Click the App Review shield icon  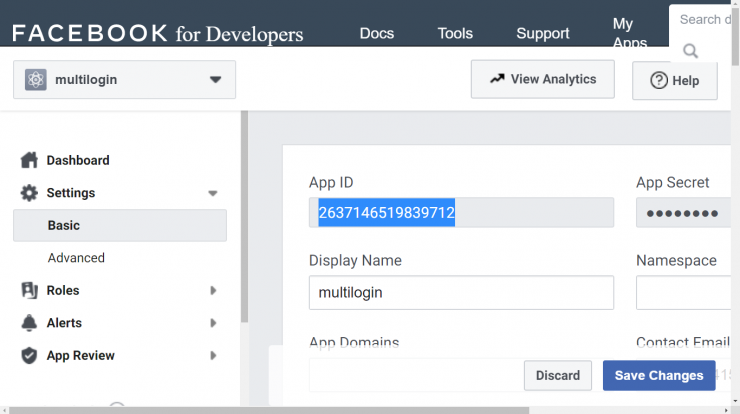click(x=29, y=355)
